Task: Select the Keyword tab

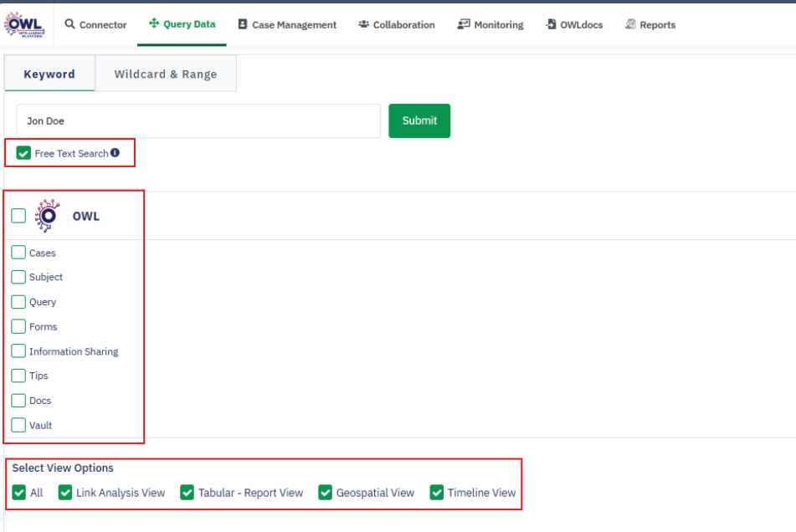Action: pos(49,74)
